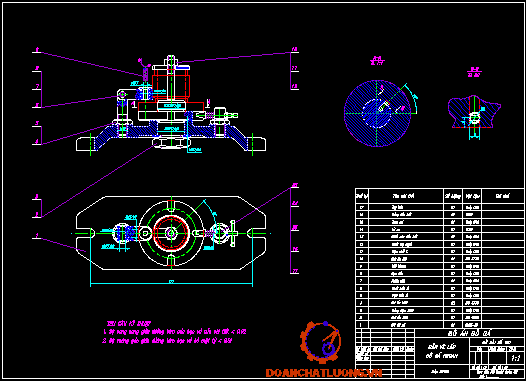Image resolution: width=526 pixels, height=381 pixels.
Task: Select the red circle in the plan view
Action: pyautogui.click(x=171, y=232)
